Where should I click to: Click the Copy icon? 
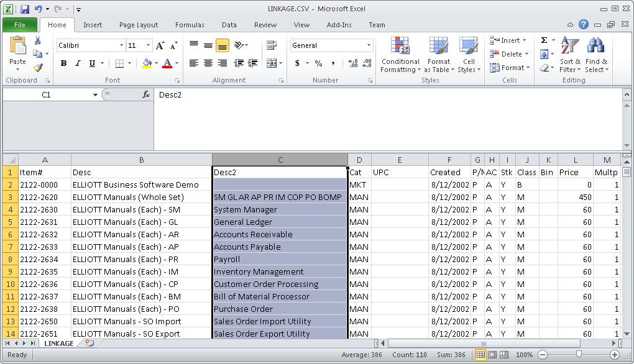[37, 54]
